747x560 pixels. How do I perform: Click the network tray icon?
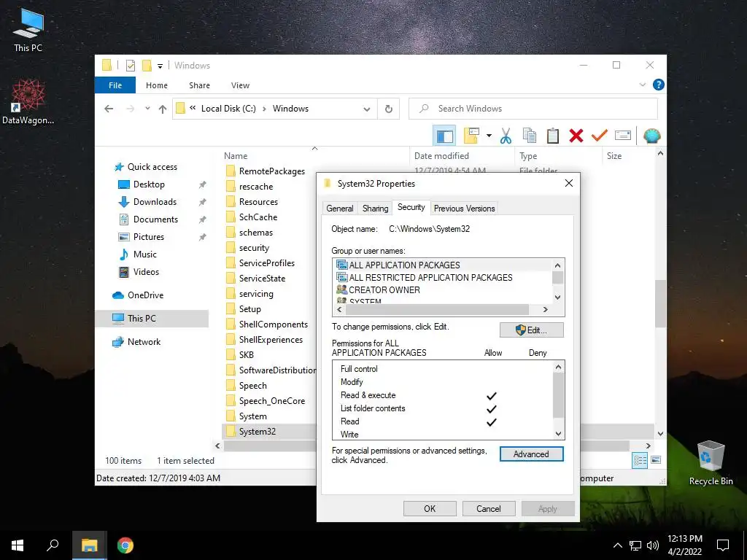[x=635, y=545]
